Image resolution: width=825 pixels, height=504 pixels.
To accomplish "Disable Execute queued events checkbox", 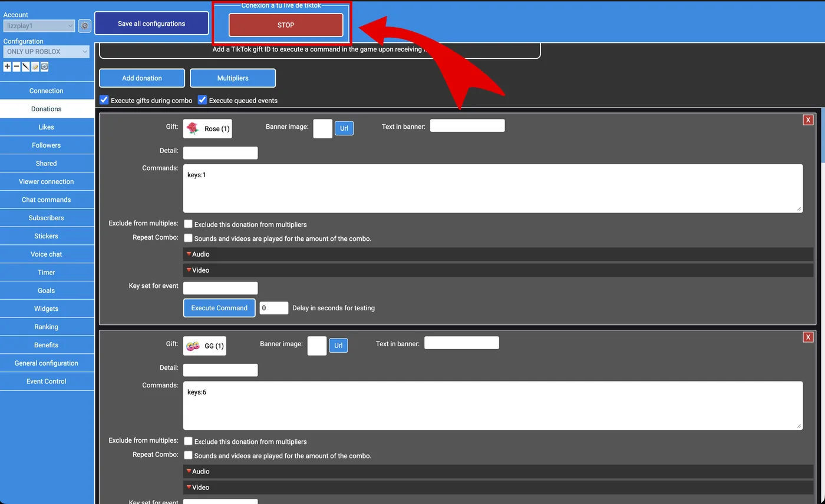I will tap(202, 100).
